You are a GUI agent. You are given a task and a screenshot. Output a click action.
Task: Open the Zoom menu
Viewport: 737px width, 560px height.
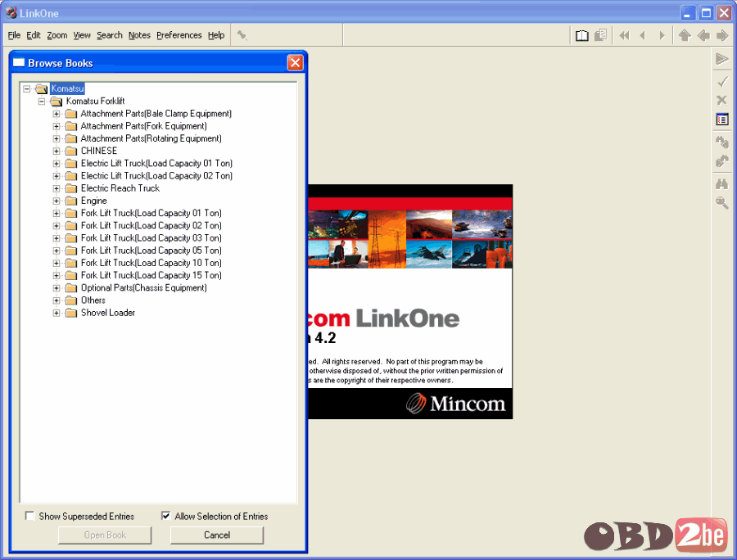pos(57,35)
